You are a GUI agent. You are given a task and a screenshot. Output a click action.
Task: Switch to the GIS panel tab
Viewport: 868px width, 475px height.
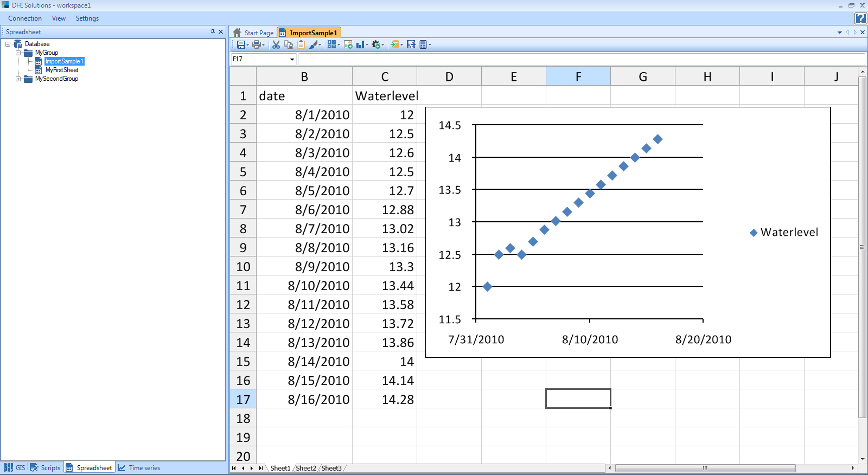[x=15, y=467]
